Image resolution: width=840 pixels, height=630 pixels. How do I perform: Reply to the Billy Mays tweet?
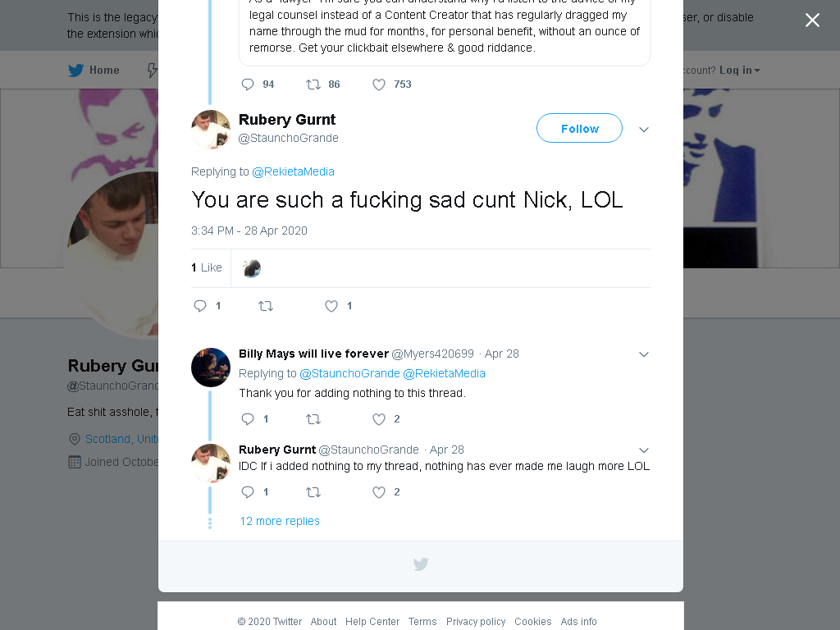point(248,419)
